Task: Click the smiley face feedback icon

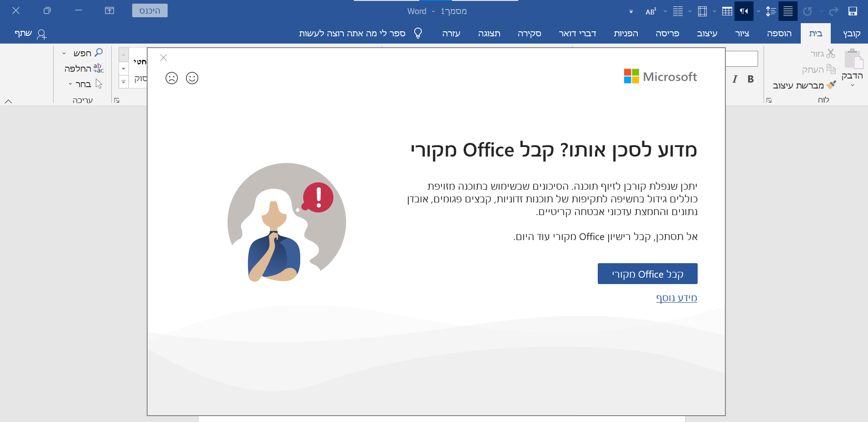Action: pyautogui.click(x=192, y=78)
